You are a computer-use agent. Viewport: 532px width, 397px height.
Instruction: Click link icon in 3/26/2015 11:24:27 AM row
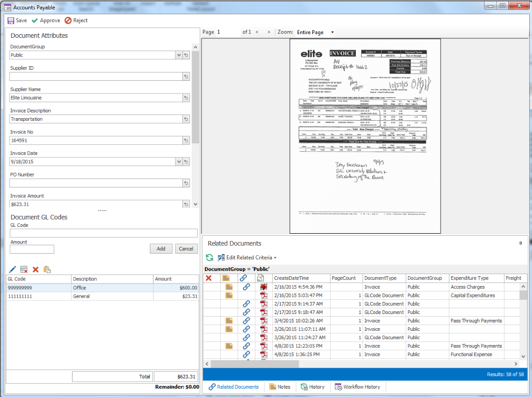(x=247, y=337)
